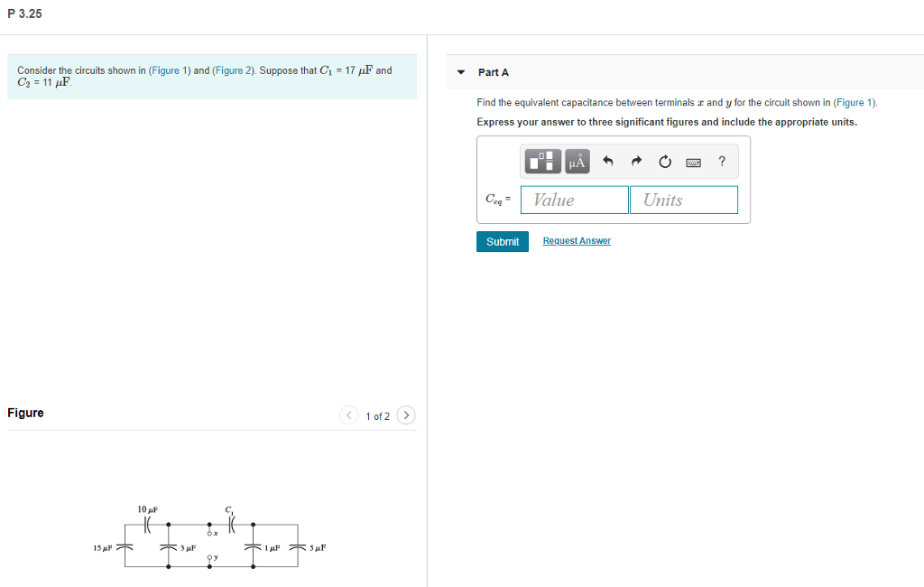Show keyboard shortcuts icon
Screen dimensions: 924x587
pyautogui.click(x=694, y=163)
